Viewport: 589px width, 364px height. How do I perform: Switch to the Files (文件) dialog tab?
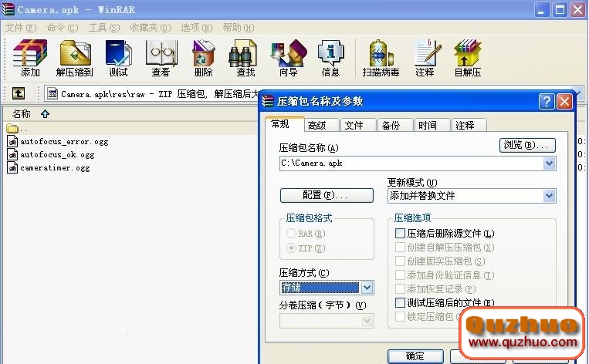tap(358, 126)
